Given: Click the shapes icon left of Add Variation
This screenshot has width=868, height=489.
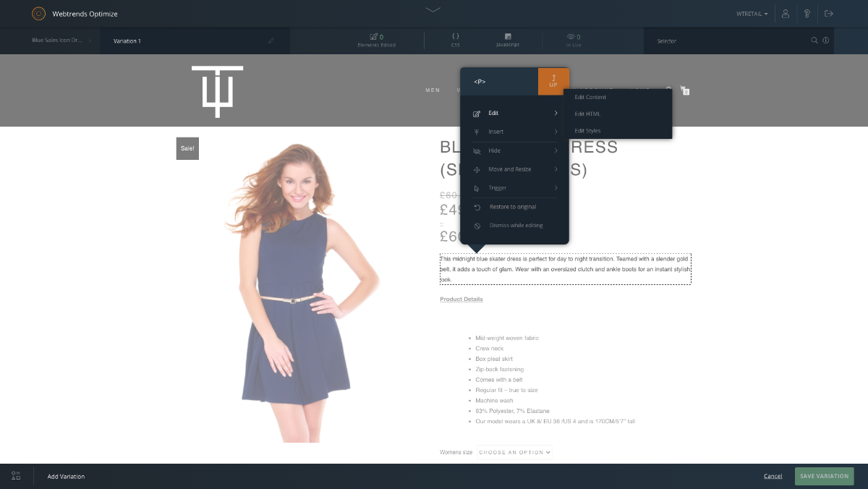Looking at the screenshot, I should 16,476.
